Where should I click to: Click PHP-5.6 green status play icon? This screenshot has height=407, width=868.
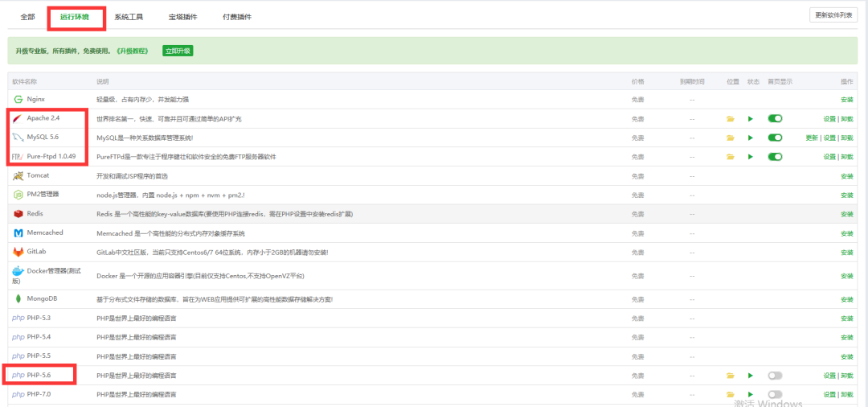coord(751,376)
